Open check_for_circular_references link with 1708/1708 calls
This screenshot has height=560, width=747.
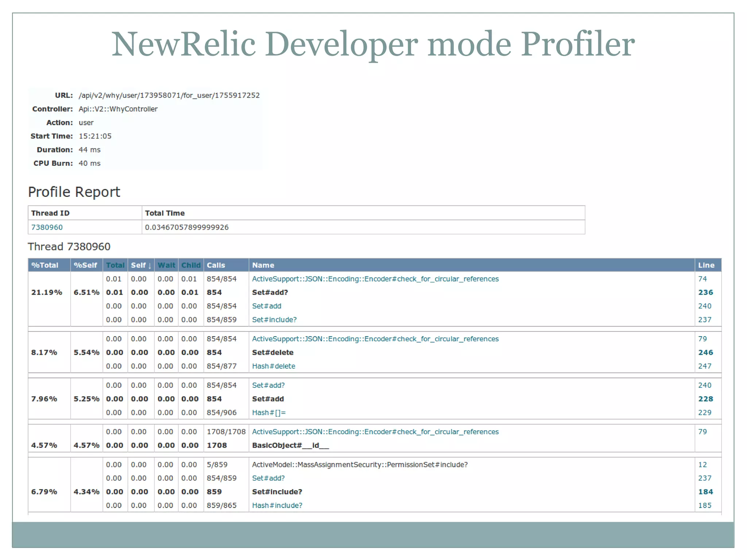375,432
